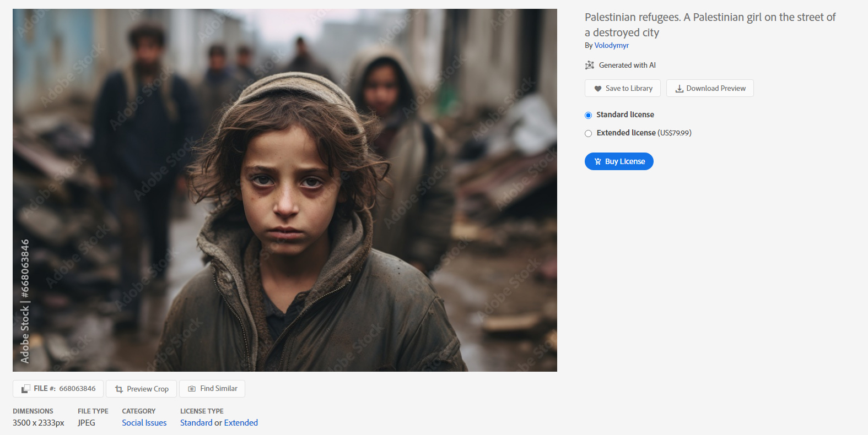Click the FILE # 668063846 button

pos(58,389)
